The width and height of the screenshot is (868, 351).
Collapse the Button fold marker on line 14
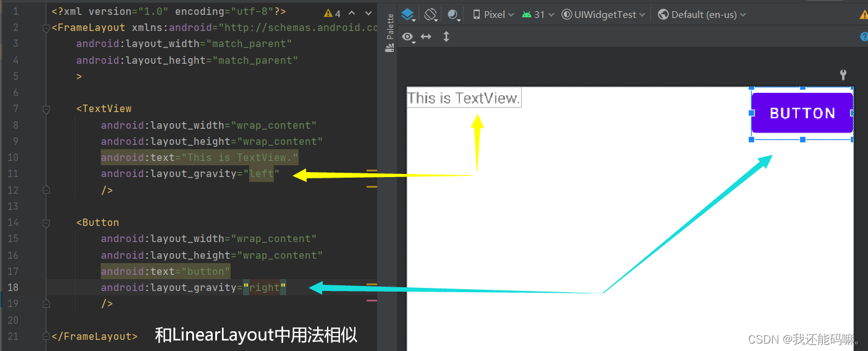click(x=46, y=223)
